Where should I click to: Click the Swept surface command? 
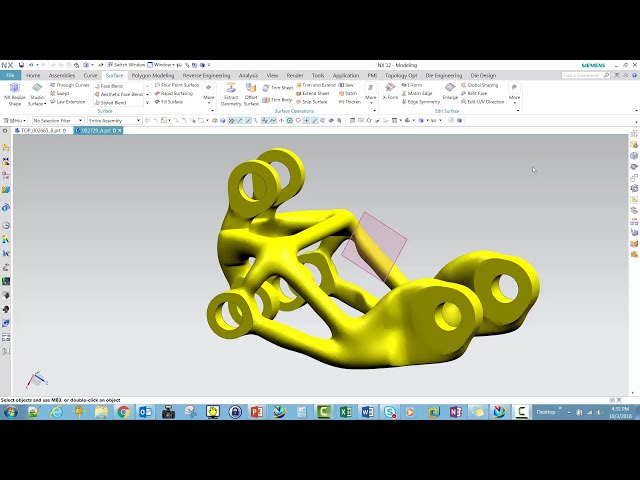pyautogui.click(x=60, y=93)
